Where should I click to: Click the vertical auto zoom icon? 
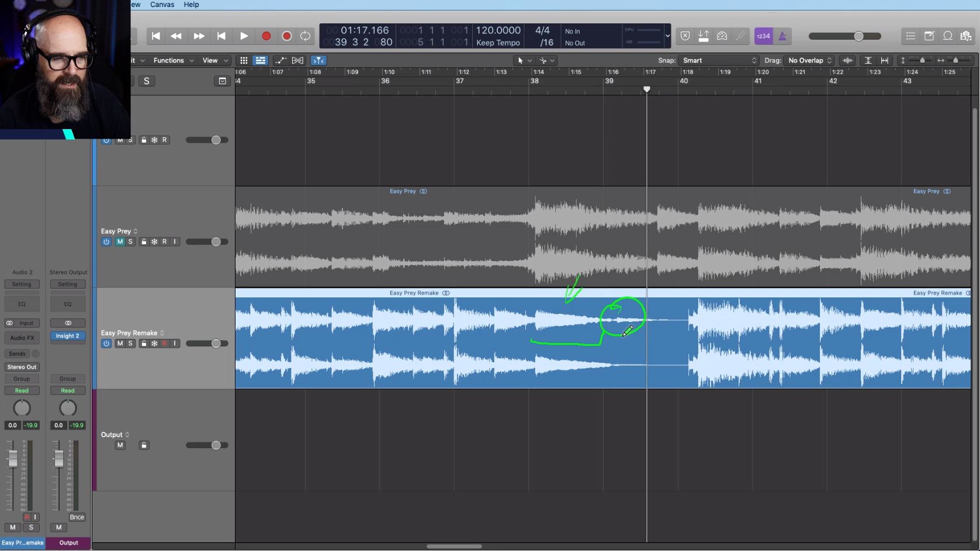[x=868, y=61]
